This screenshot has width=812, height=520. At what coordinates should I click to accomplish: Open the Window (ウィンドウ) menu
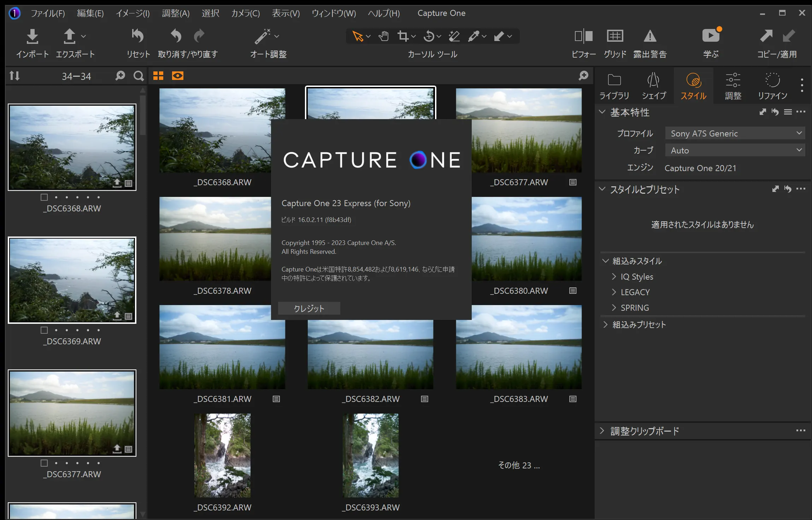tap(334, 13)
